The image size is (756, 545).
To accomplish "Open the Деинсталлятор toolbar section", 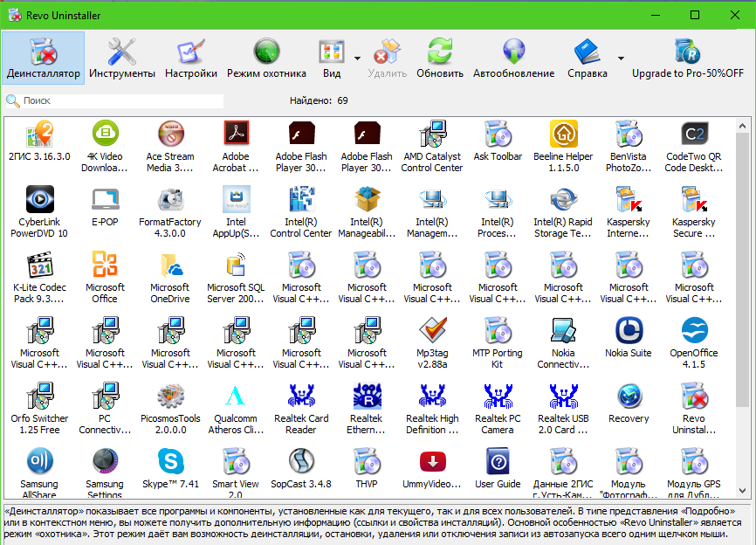I will coord(44,59).
